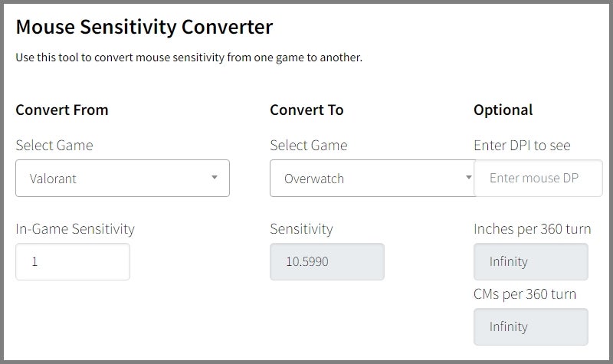Open the Convert From game dropdown showing Valorant
The image size is (613, 364).
click(123, 178)
